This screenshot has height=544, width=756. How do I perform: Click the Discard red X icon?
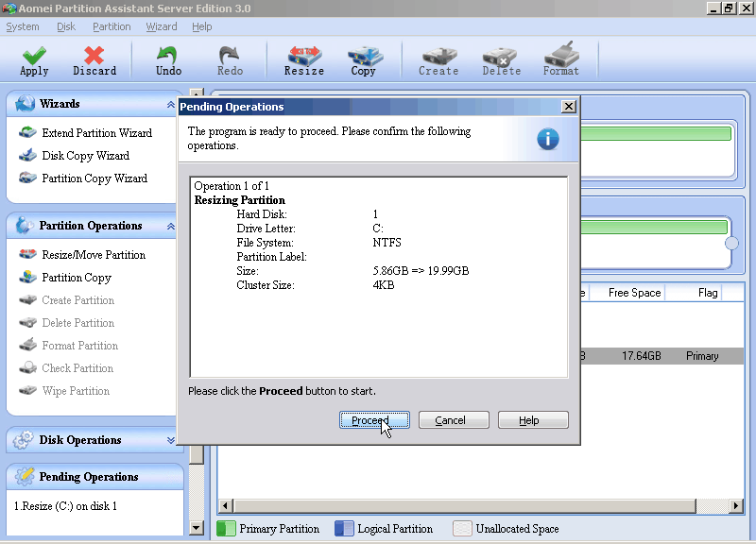[94, 56]
